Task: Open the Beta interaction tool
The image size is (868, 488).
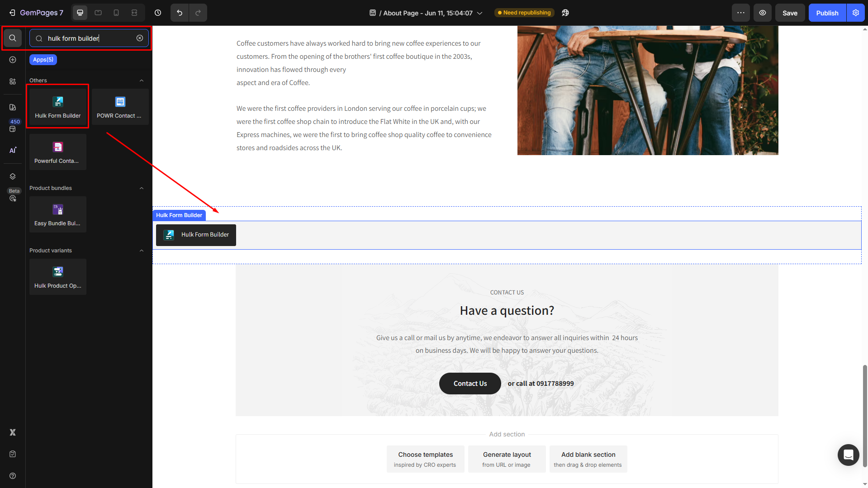Action: point(13,198)
